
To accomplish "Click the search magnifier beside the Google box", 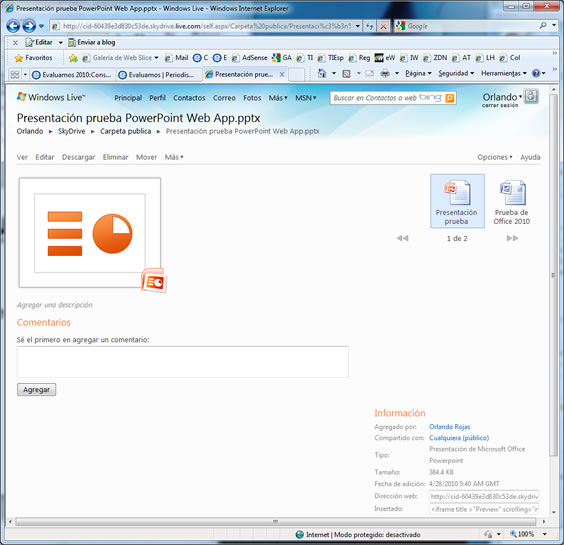I will coord(543,25).
